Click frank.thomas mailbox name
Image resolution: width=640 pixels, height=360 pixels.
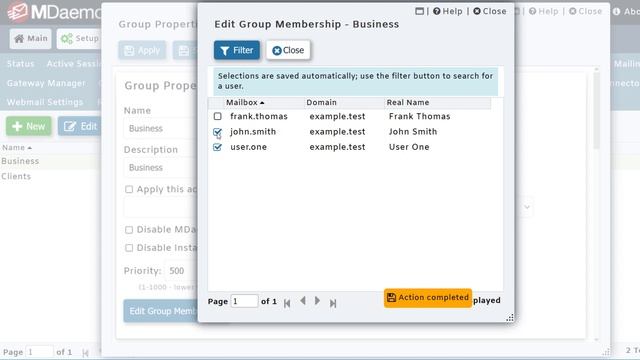tap(259, 116)
